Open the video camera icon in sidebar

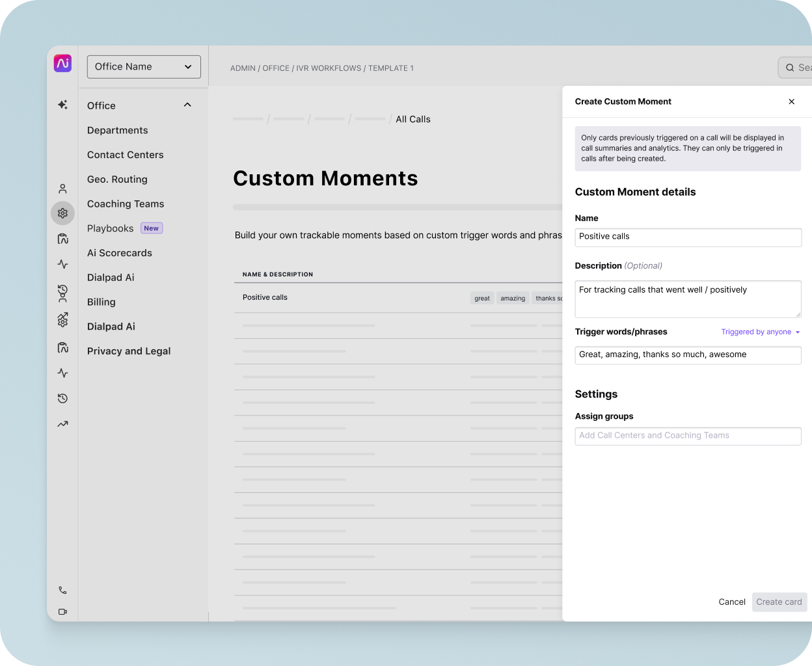pyautogui.click(x=62, y=612)
